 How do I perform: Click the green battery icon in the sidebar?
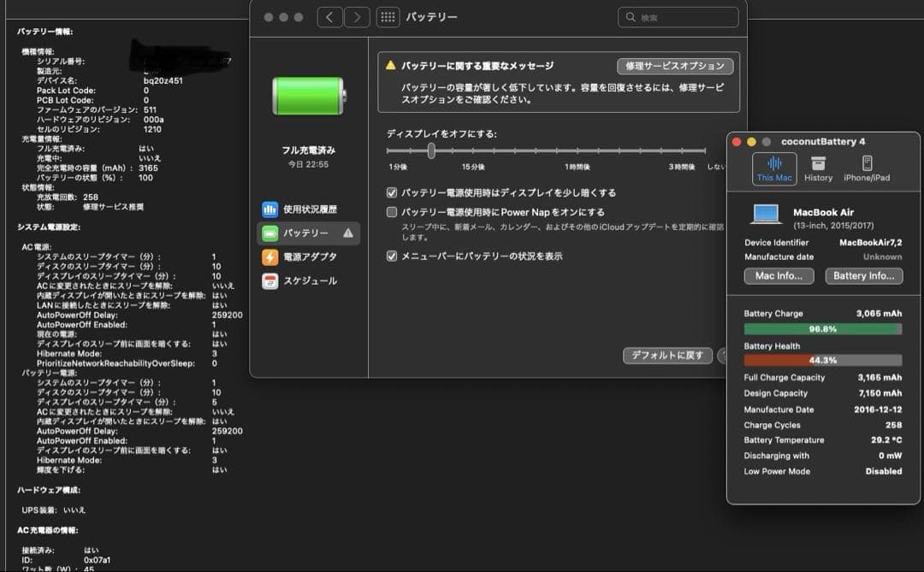coord(269,233)
